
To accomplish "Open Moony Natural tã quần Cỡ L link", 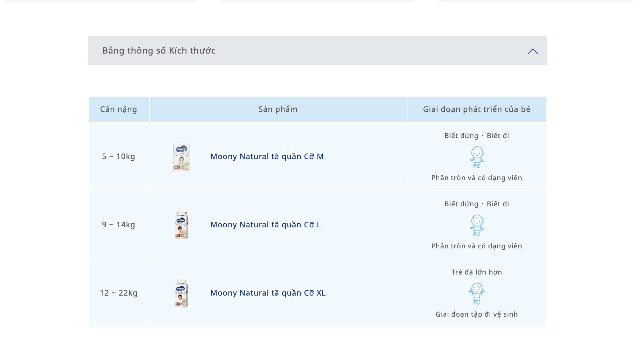I will pyautogui.click(x=266, y=225).
